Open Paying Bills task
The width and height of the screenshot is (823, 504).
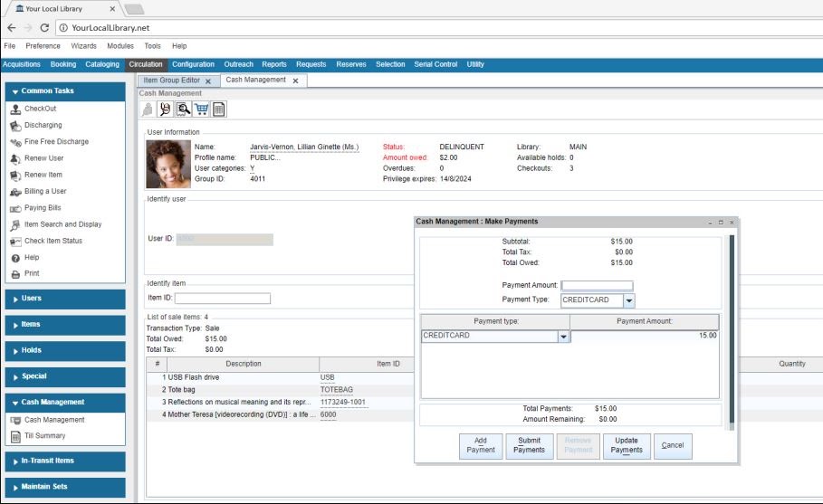(43, 208)
